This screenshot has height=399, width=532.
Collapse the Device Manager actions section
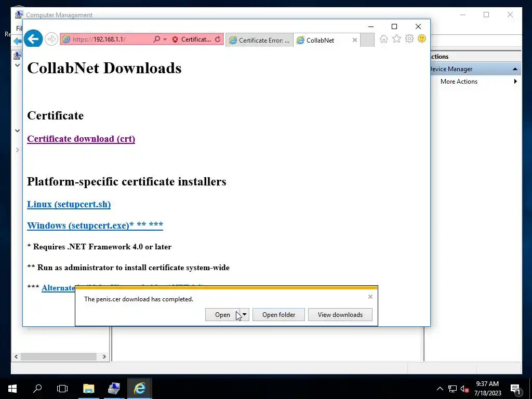(515, 69)
